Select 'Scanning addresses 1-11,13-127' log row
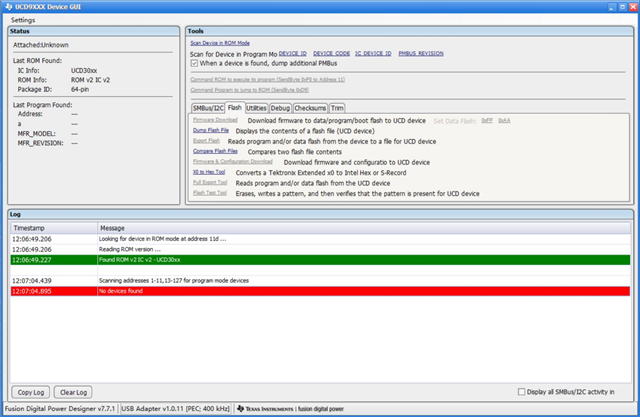Screen dimensions: 640x417 click(x=320, y=281)
